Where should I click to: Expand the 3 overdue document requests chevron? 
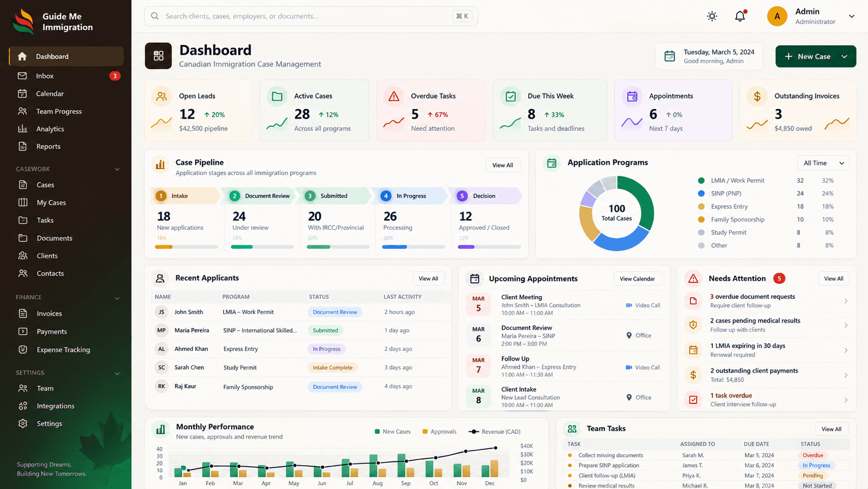[846, 301]
